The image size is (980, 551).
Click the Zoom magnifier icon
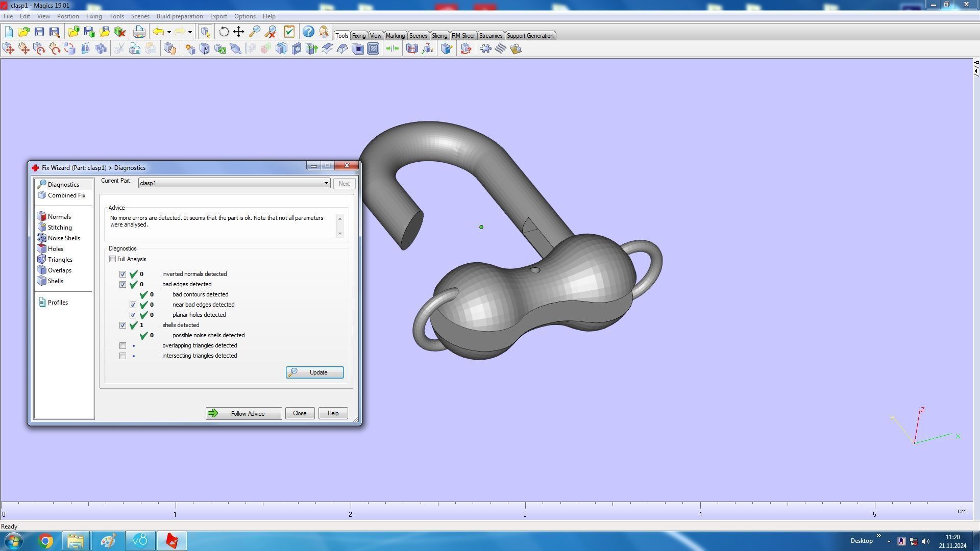(255, 32)
